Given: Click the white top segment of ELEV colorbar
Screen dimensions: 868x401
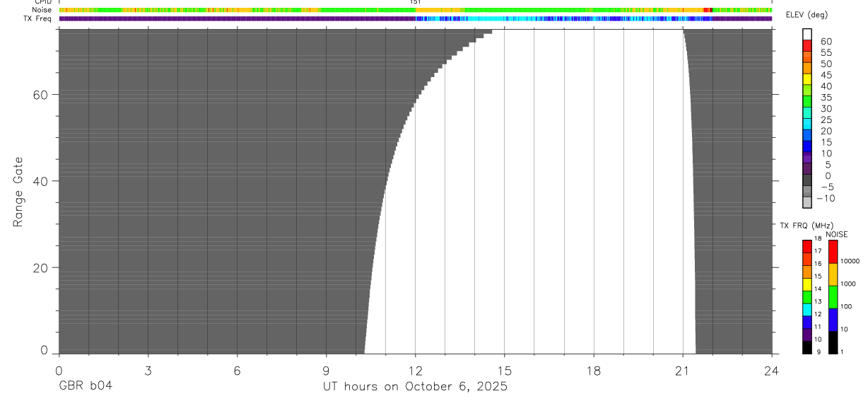Looking at the screenshot, I should 807,34.
